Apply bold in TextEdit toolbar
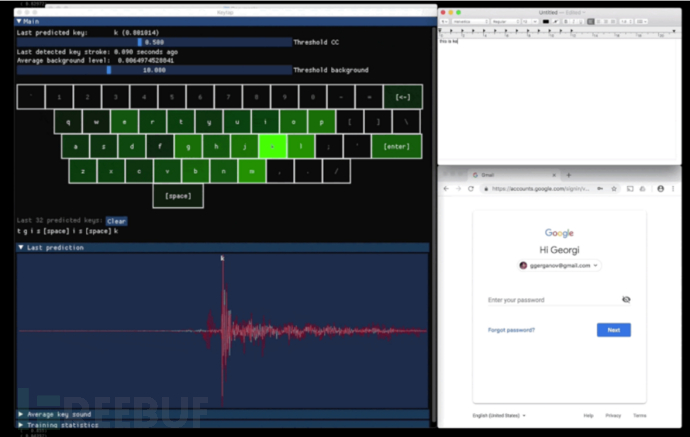Viewport: 690px width, 437px height. pos(566,22)
